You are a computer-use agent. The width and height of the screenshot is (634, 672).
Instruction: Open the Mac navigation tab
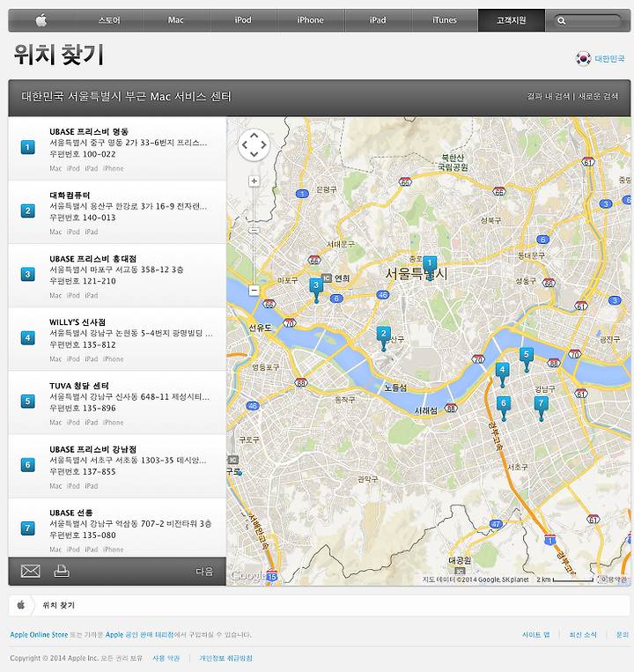click(175, 20)
